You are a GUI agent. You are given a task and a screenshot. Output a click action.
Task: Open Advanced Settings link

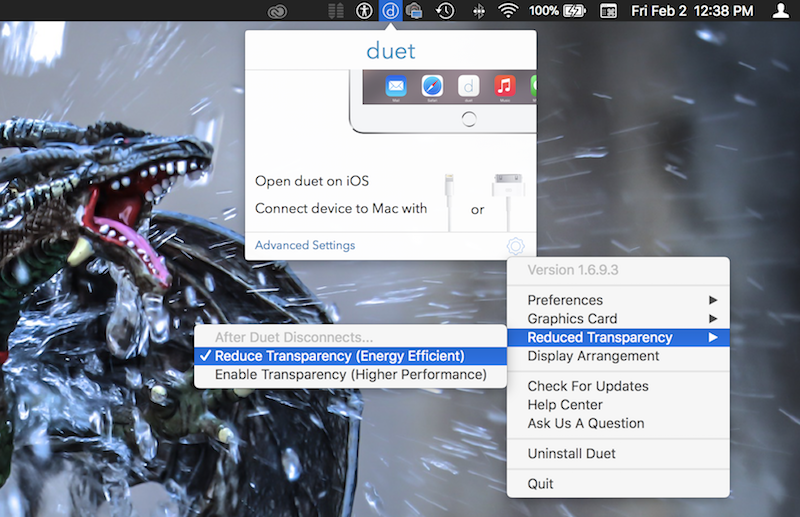305,245
